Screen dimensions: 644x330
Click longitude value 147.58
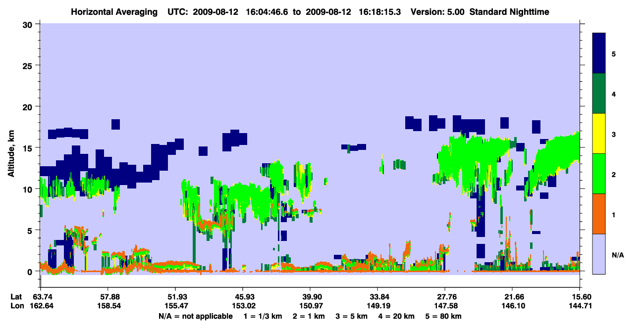[x=445, y=306]
